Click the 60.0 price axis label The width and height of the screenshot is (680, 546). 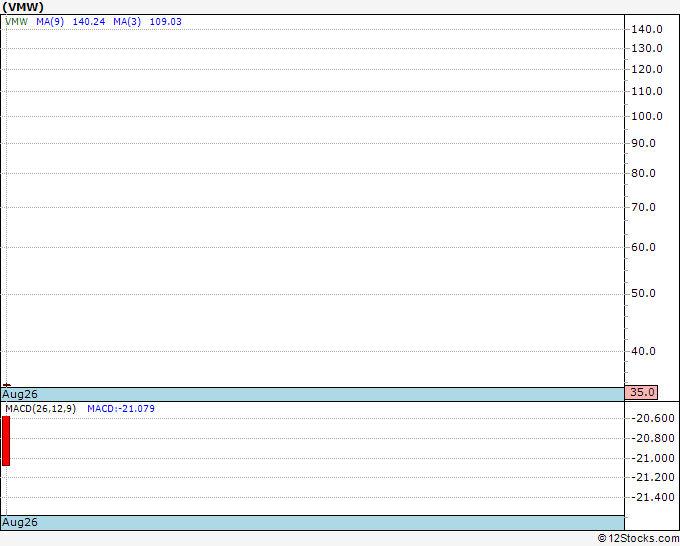pyautogui.click(x=643, y=247)
